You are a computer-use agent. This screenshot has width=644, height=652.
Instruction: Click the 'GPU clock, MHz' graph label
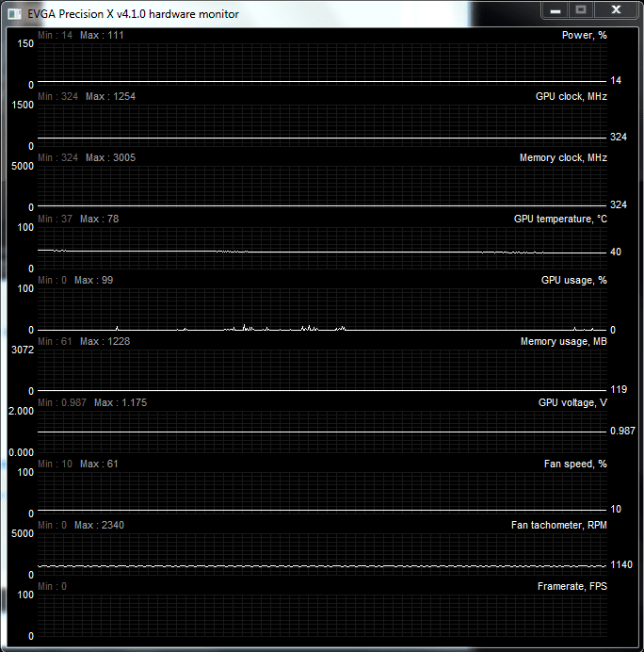click(571, 96)
